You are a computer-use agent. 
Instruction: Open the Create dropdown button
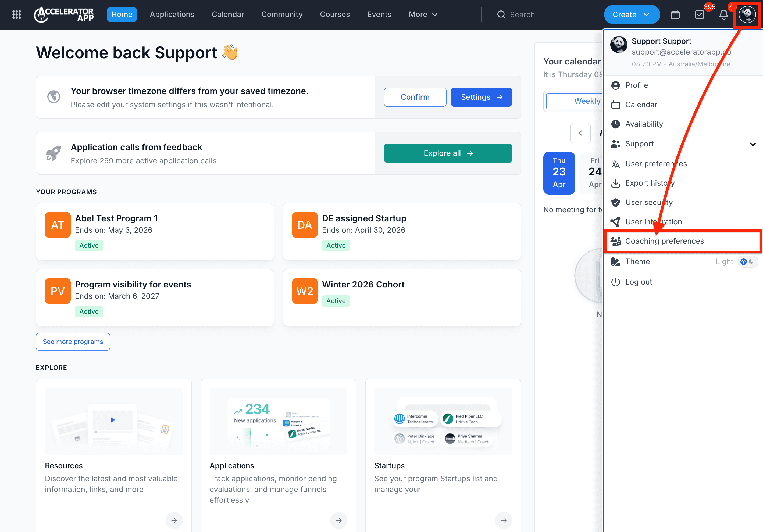631,15
